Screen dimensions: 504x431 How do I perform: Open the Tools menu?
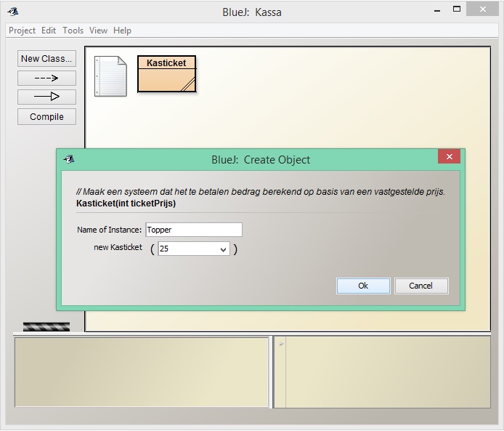coord(73,31)
